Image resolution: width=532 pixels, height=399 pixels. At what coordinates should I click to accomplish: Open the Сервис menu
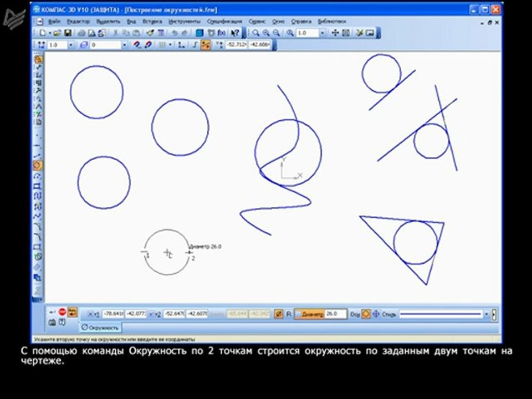257,22
